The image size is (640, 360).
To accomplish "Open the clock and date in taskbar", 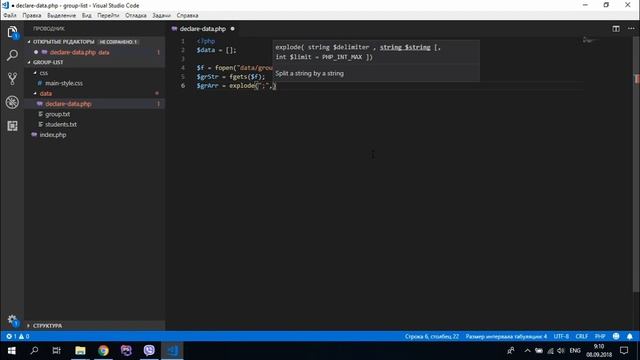I will coord(599,351).
